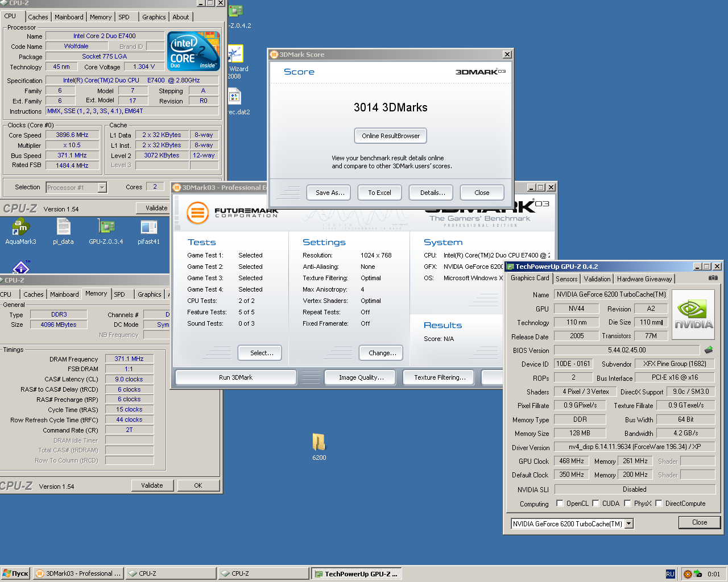Click Close button in GPU-Z
728x582 pixels.
pyautogui.click(x=700, y=522)
